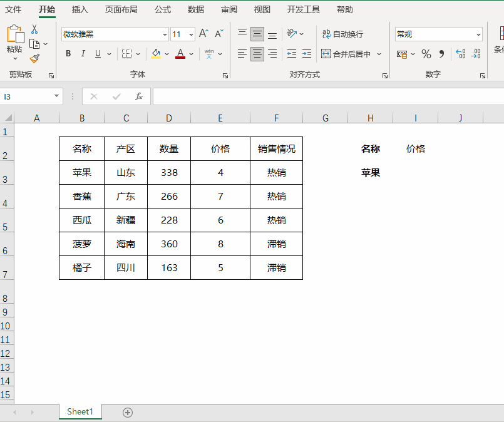Click the 合并后居中 merge and center button
The image size is (504, 422).
(346, 54)
